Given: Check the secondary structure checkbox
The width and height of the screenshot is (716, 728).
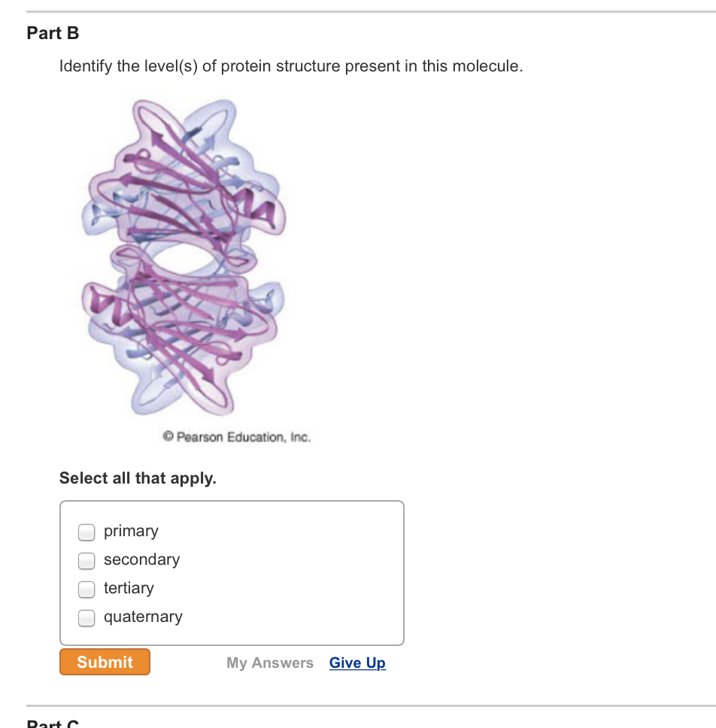Looking at the screenshot, I should (86, 560).
